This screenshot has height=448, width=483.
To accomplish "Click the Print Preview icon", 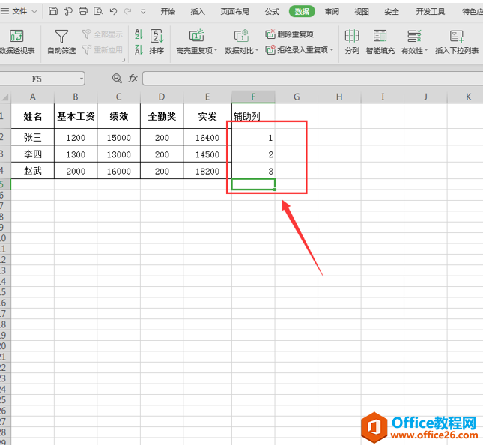I will click(x=98, y=11).
